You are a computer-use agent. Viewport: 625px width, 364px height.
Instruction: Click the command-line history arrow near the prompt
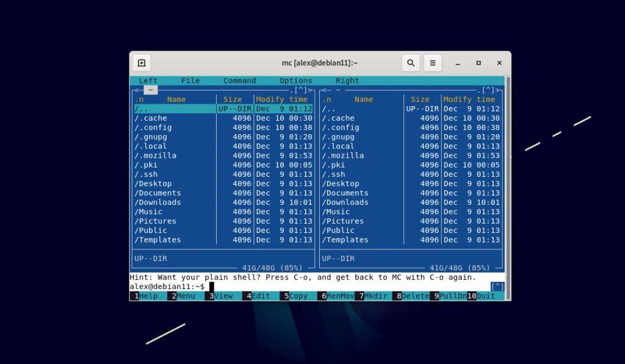pos(497,286)
